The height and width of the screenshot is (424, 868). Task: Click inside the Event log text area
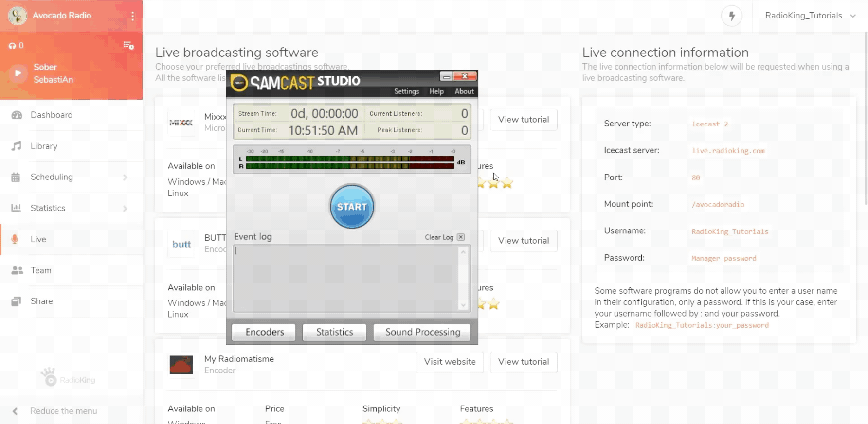pos(345,278)
